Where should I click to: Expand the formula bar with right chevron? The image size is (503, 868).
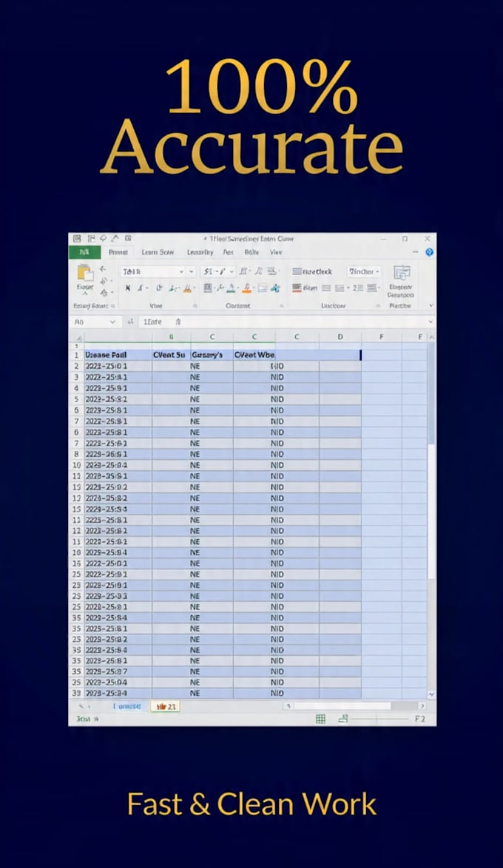coord(431,322)
